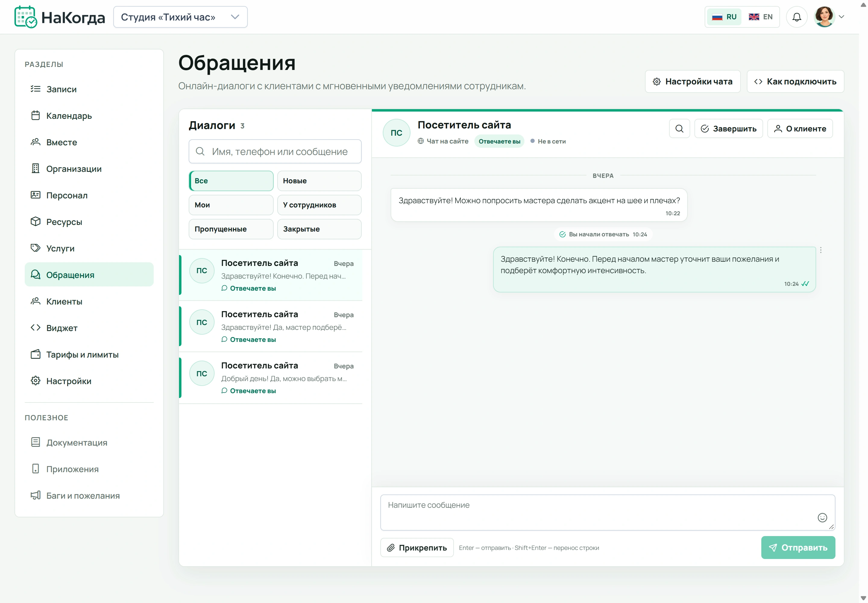Open Ресурсы section

89,222
